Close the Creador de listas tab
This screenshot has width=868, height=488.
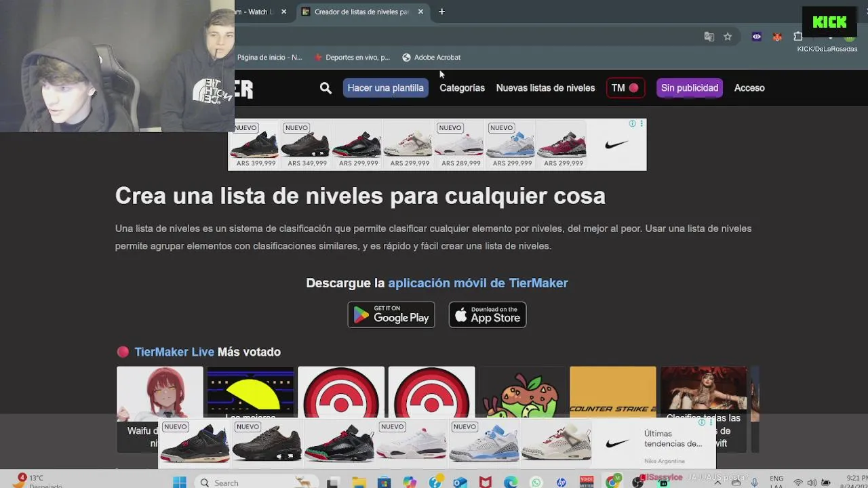click(420, 12)
